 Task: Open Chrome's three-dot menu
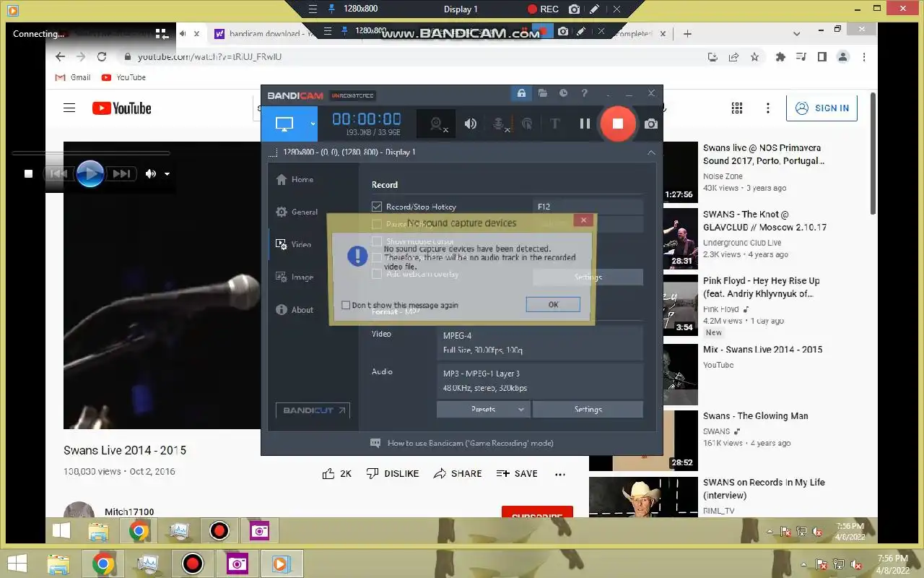coord(864,57)
